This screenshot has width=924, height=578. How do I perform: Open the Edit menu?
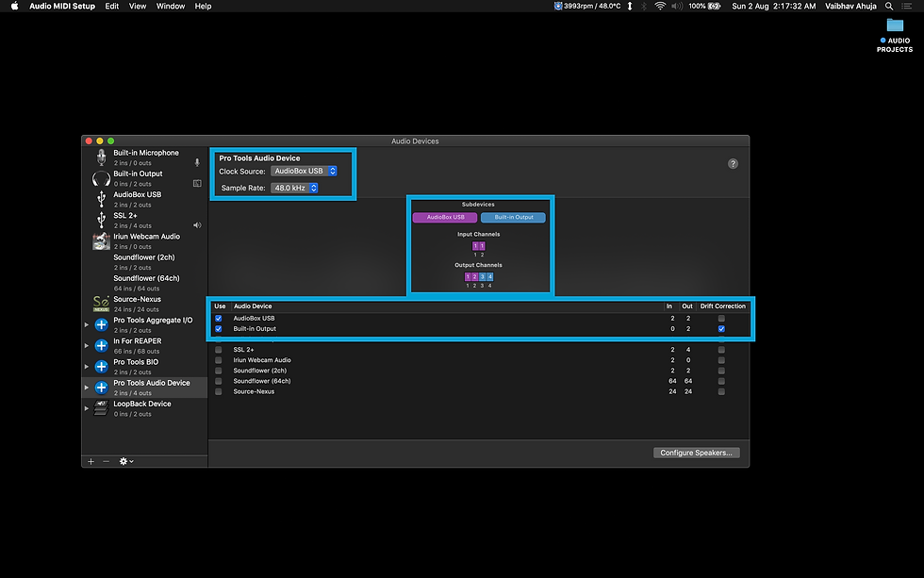point(112,6)
